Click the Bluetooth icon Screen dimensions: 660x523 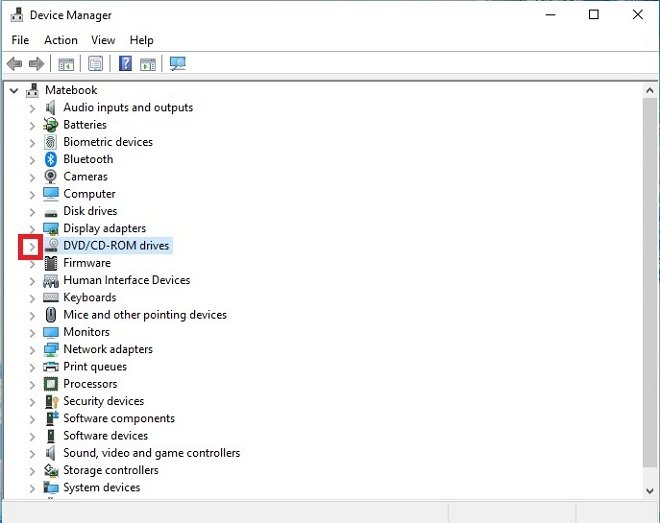[51, 159]
